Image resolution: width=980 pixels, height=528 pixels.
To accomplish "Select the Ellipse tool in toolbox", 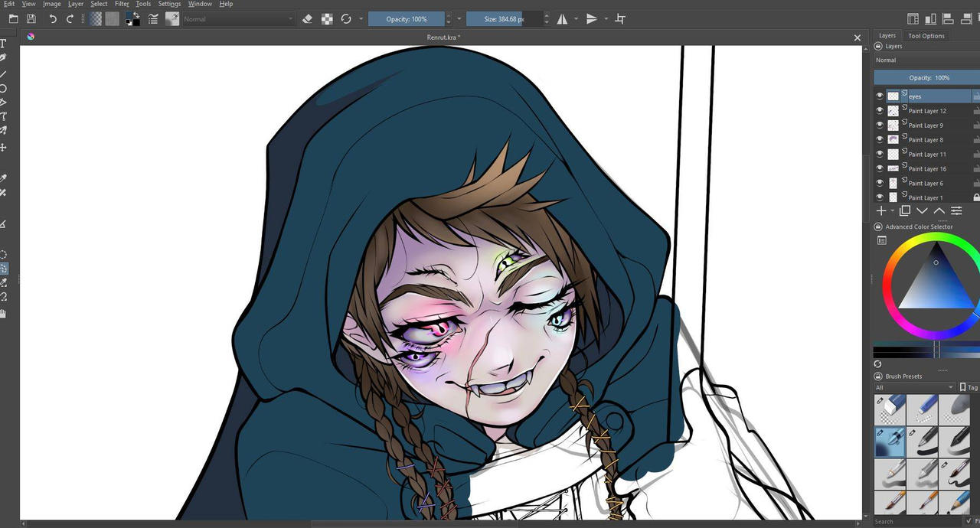I will point(3,88).
